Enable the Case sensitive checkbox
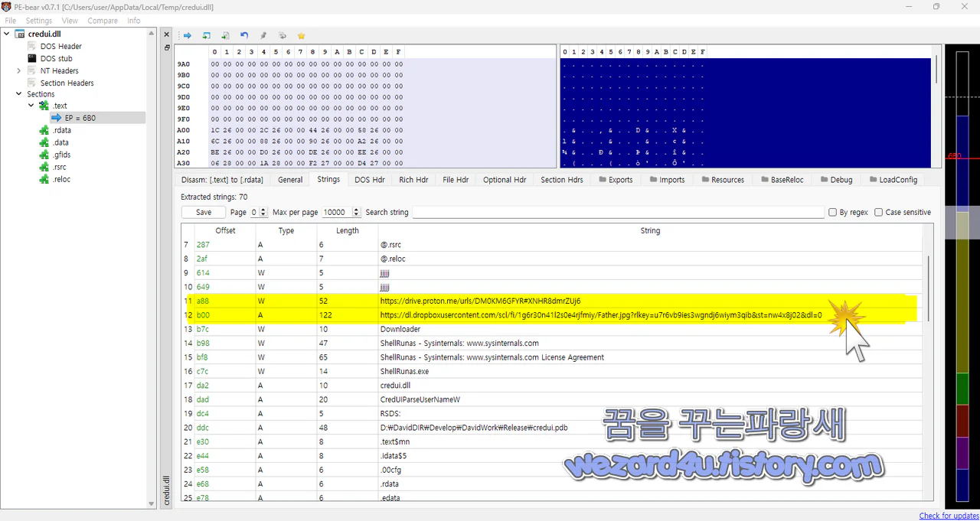 click(x=878, y=212)
